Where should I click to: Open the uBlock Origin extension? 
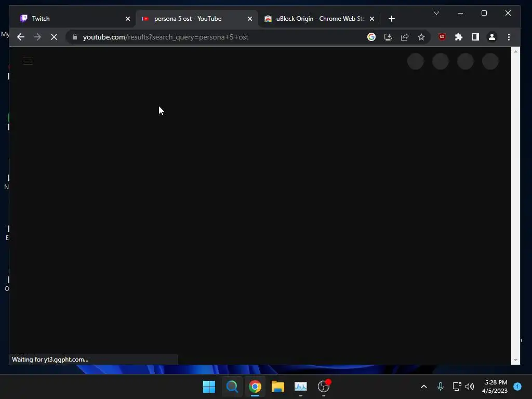(442, 37)
